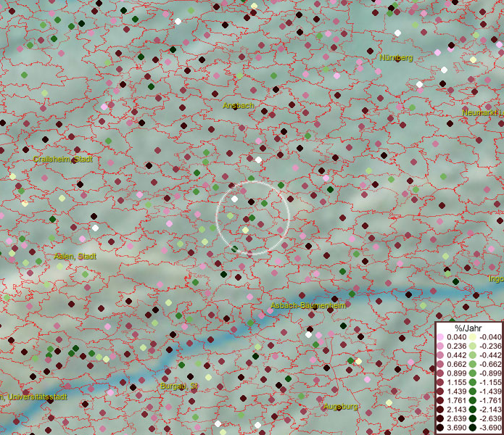Pick the 0.662 legend swatch
Viewport: 504px width, 435px height.
[x=440, y=365]
